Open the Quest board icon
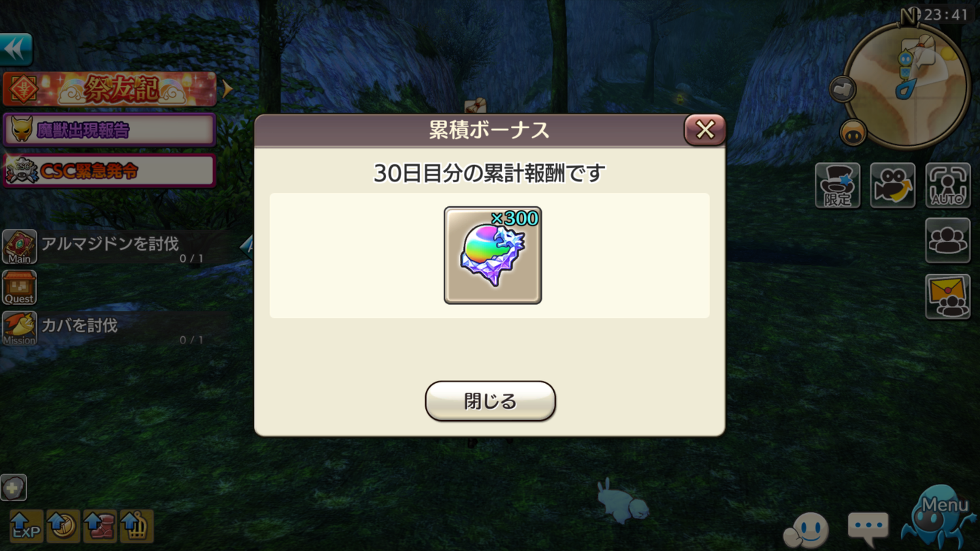Viewport: 980px width, 551px height. (20, 288)
